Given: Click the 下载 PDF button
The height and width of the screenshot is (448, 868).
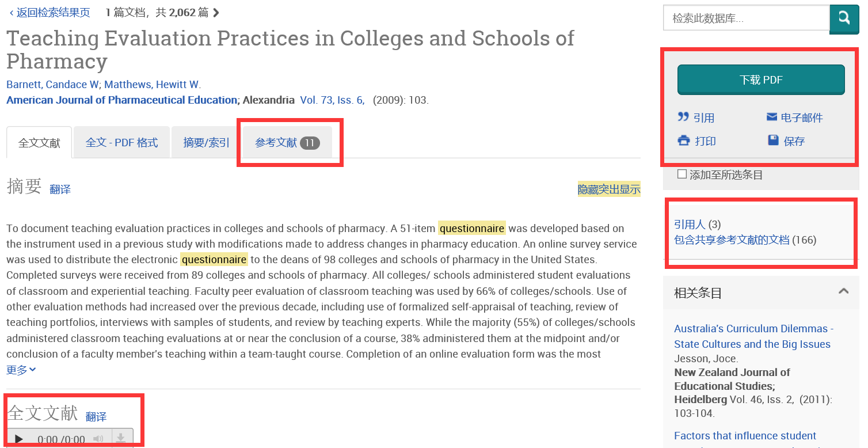Looking at the screenshot, I should pyautogui.click(x=761, y=80).
